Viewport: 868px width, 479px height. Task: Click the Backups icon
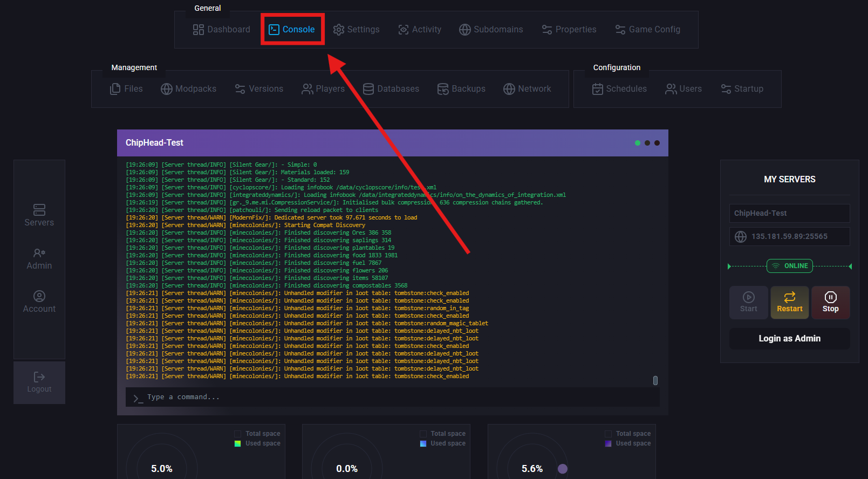pyautogui.click(x=443, y=89)
